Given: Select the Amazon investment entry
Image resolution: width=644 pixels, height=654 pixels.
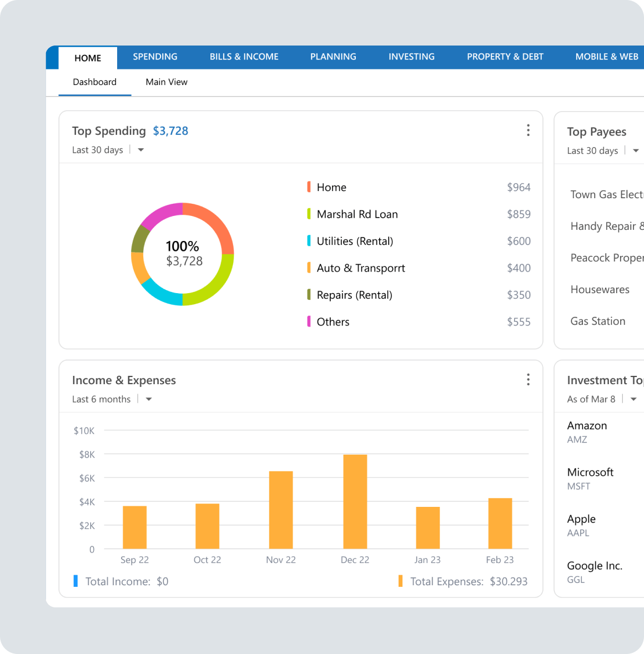Looking at the screenshot, I should point(587,431).
